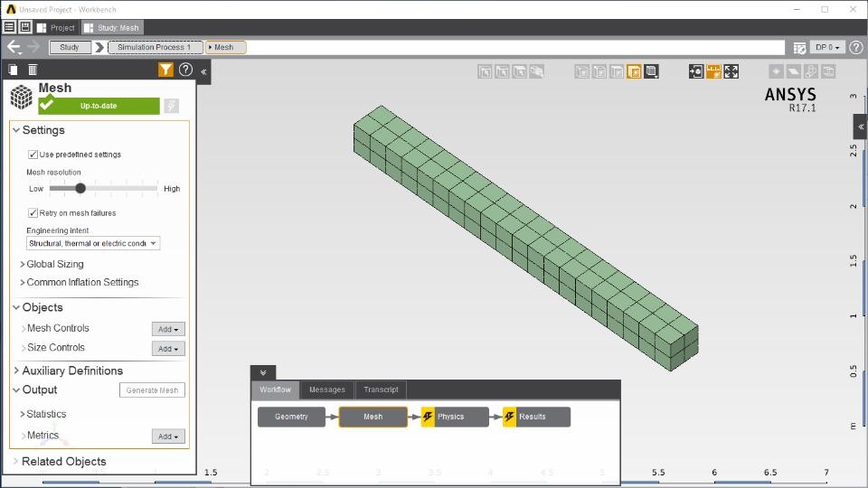Expand the Metrics item

click(x=24, y=436)
